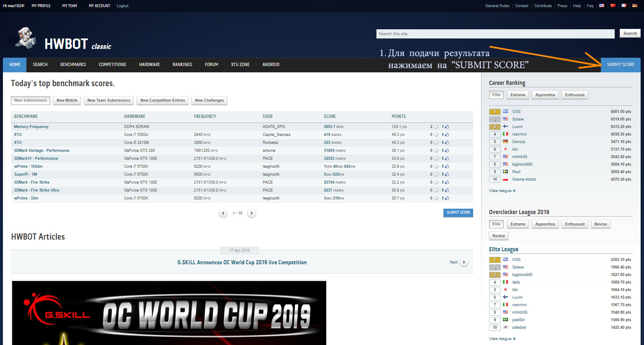Go to the previous page of scores
This screenshot has width=644, height=345.
(x=223, y=213)
